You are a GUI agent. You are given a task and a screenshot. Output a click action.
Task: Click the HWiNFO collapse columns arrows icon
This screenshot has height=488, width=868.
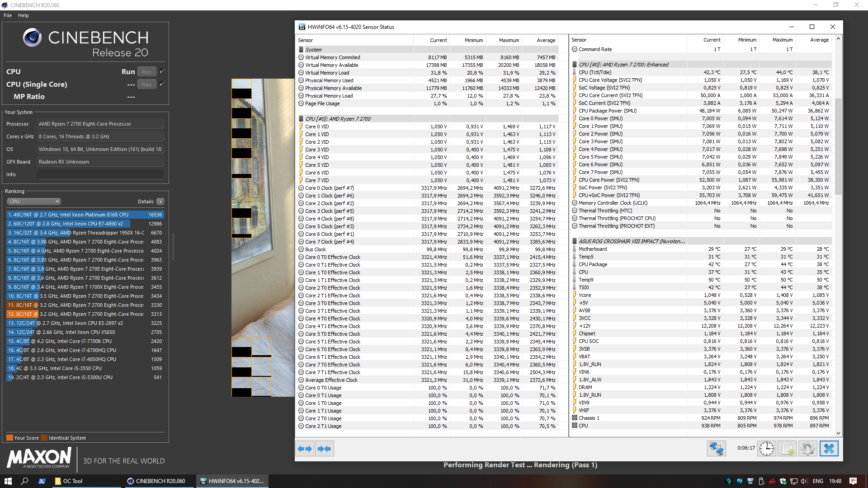(324, 449)
